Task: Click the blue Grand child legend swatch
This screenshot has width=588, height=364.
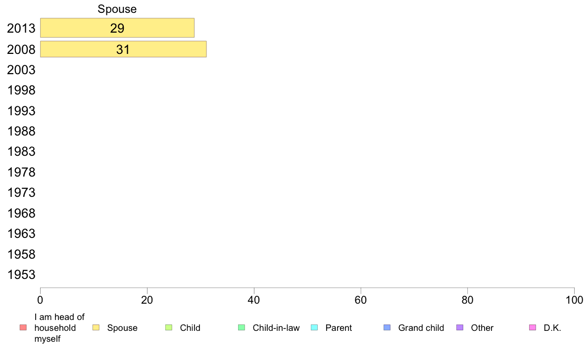Action: [387, 327]
